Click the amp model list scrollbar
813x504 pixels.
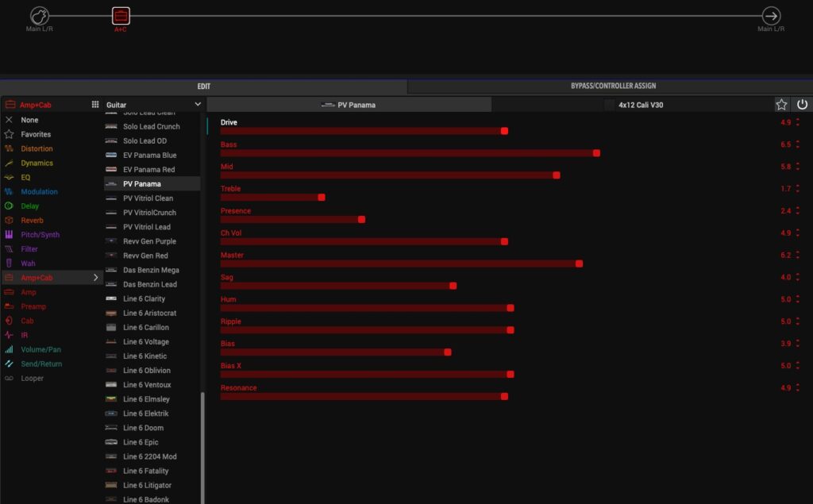coord(202,444)
